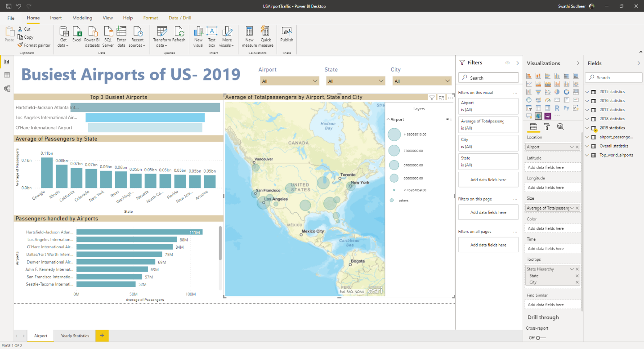This screenshot has height=349, width=644.
Task: Select the Georgia bar in state chart
Action: pyautogui.click(x=47, y=172)
